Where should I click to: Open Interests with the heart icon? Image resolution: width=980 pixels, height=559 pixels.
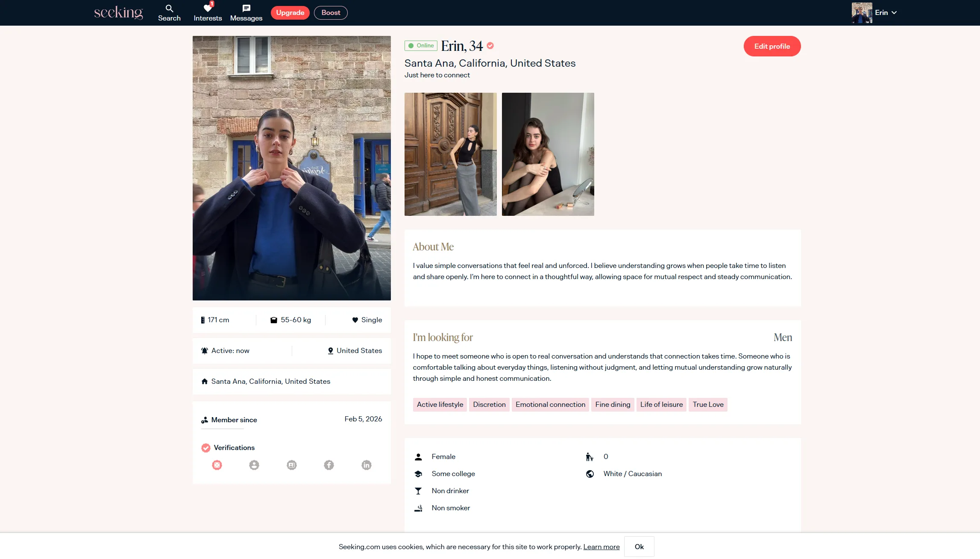coord(208,9)
